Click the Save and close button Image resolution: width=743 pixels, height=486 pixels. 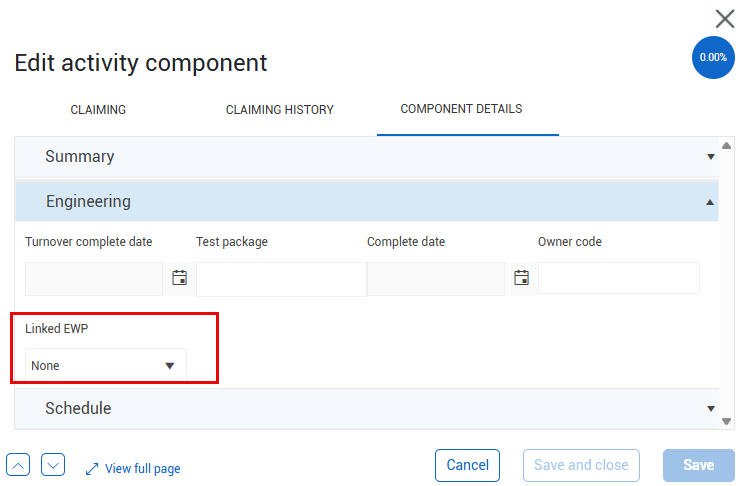[581, 465]
